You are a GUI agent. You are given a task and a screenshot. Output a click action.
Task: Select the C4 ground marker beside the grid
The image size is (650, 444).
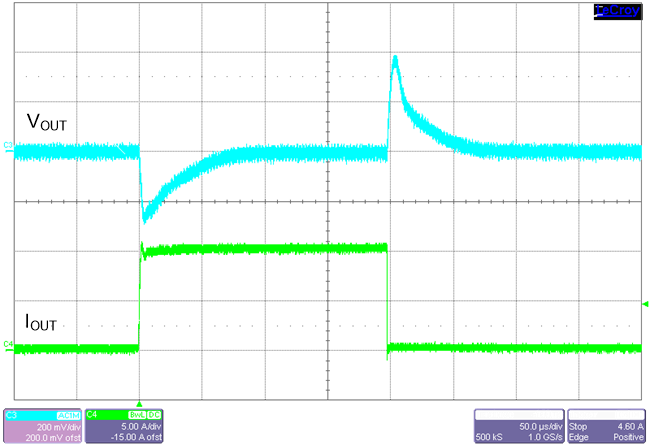click(x=8, y=344)
